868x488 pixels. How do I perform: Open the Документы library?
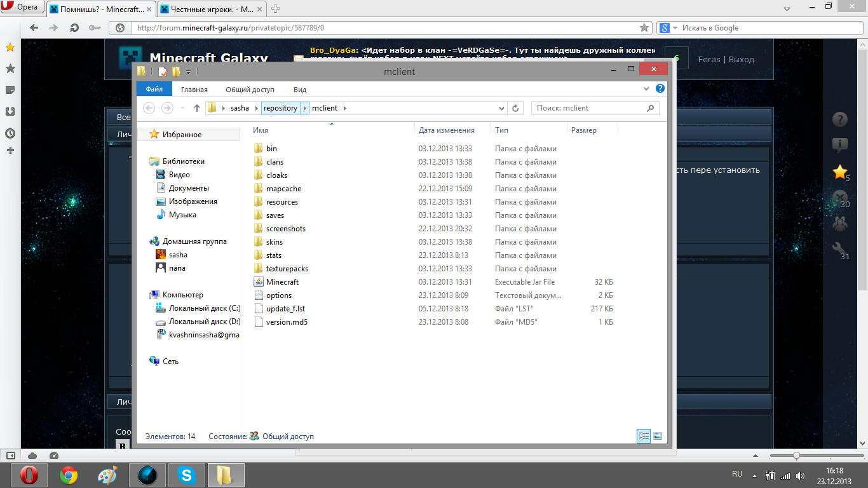pos(189,188)
